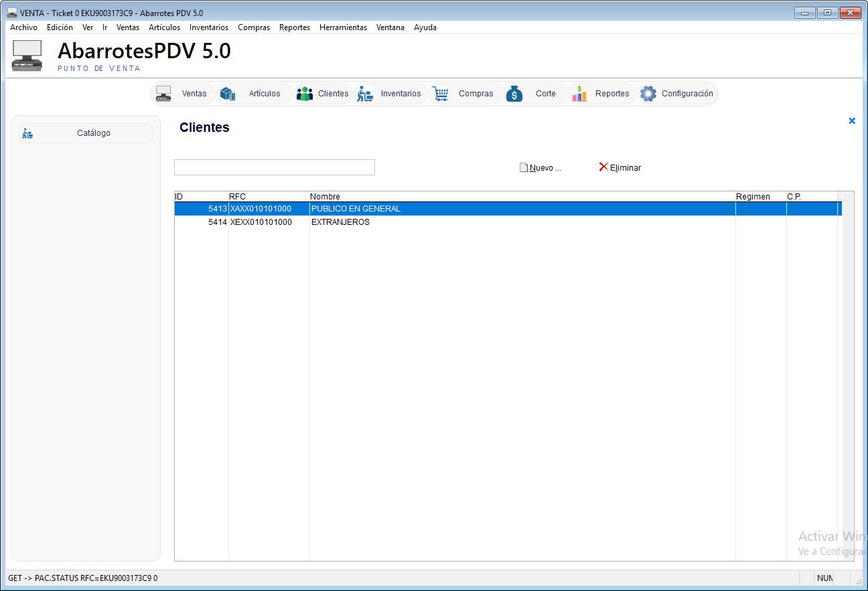Click the Compras shopping cart icon

pyautogui.click(x=440, y=94)
